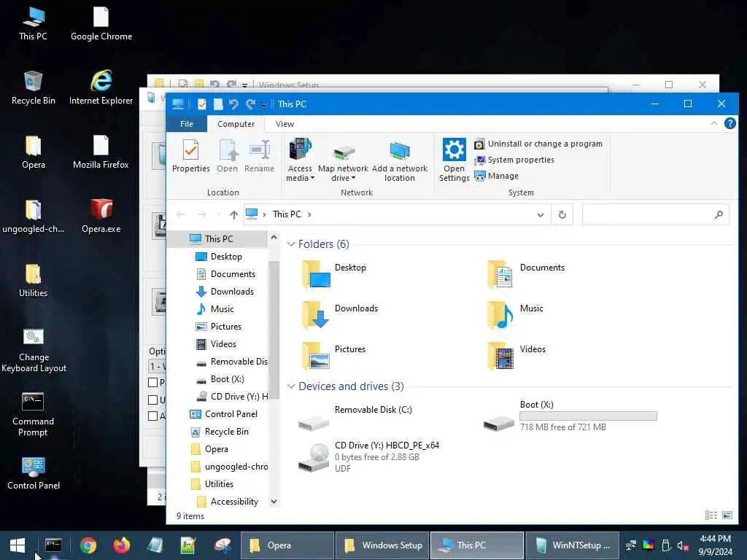Click Undo in quick access toolbar
The width and height of the screenshot is (747, 560).
point(233,104)
